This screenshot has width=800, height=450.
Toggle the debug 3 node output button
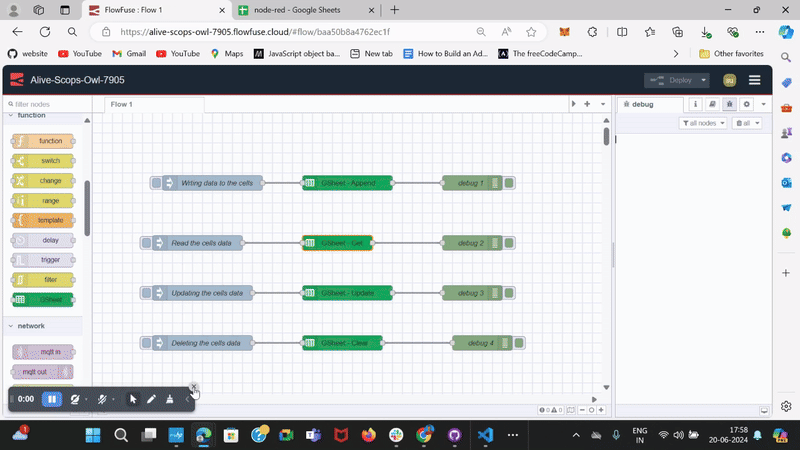pos(509,293)
